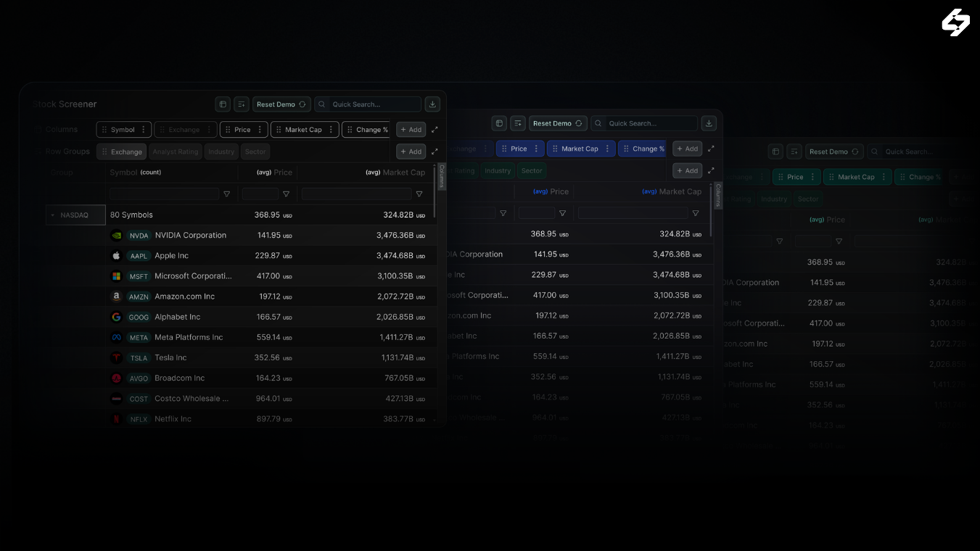Click the add-rows list icon in rightmost window
Image resolution: width=980 pixels, height=551 pixels.
pos(794,152)
